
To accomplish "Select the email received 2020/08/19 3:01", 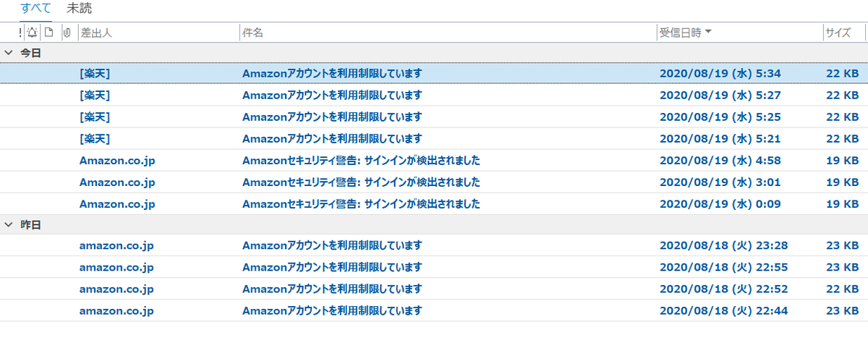I will click(434, 182).
